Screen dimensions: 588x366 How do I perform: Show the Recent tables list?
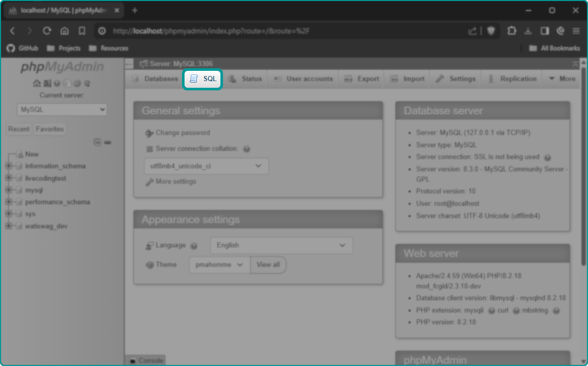19,129
